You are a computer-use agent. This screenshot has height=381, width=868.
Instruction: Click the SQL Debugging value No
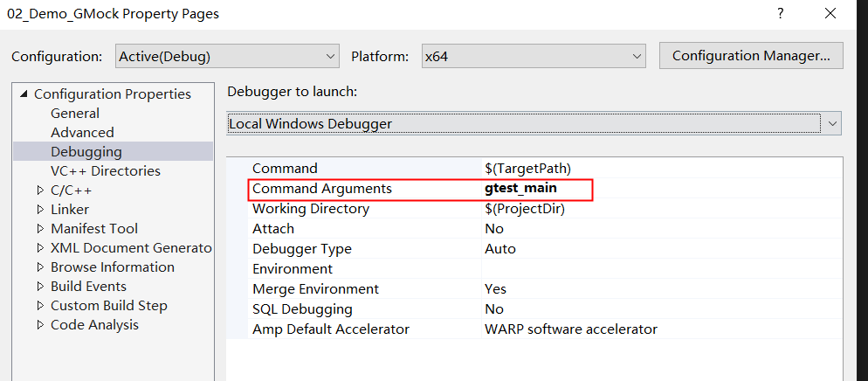pyautogui.click(x=494, y=309)
